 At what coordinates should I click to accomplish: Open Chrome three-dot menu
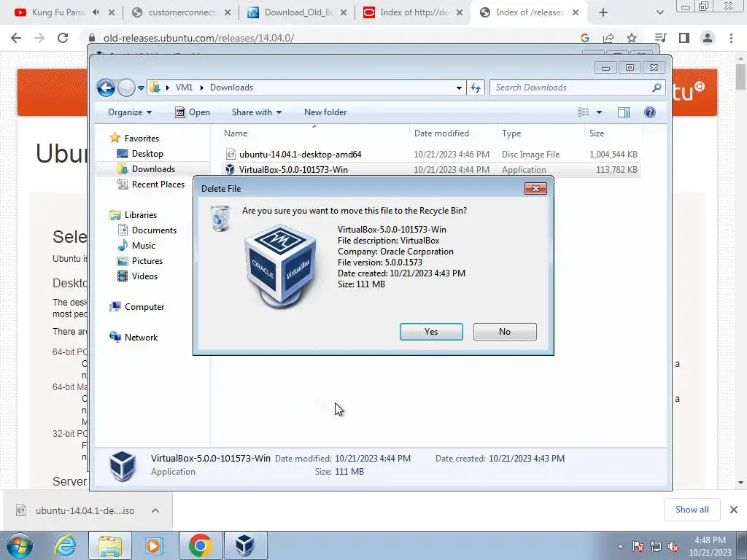[731, 38]
